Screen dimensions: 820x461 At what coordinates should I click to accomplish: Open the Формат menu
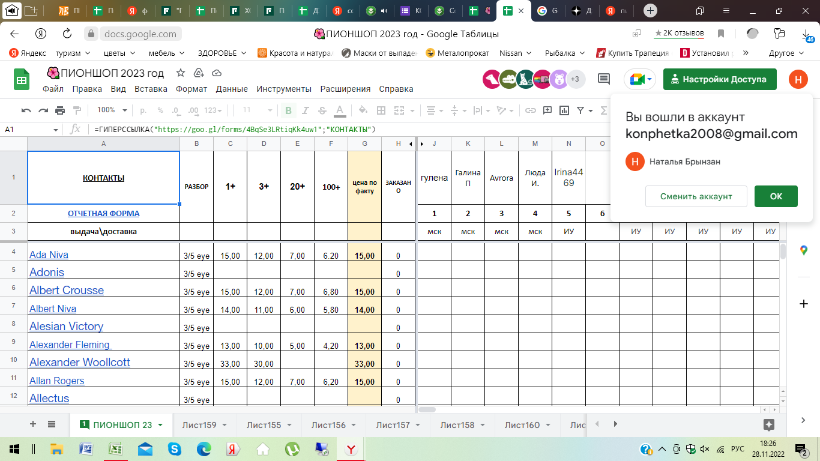point(190,88)
